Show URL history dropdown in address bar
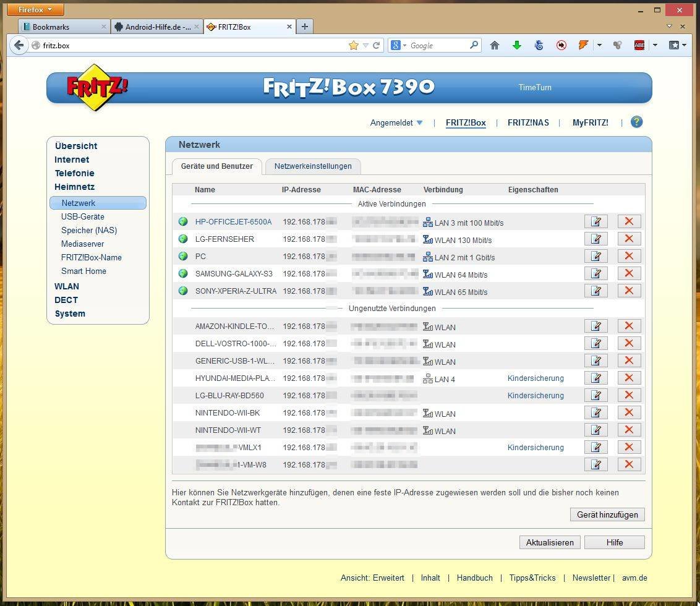Viewport: 700px width, 606px height. (365, 45)
